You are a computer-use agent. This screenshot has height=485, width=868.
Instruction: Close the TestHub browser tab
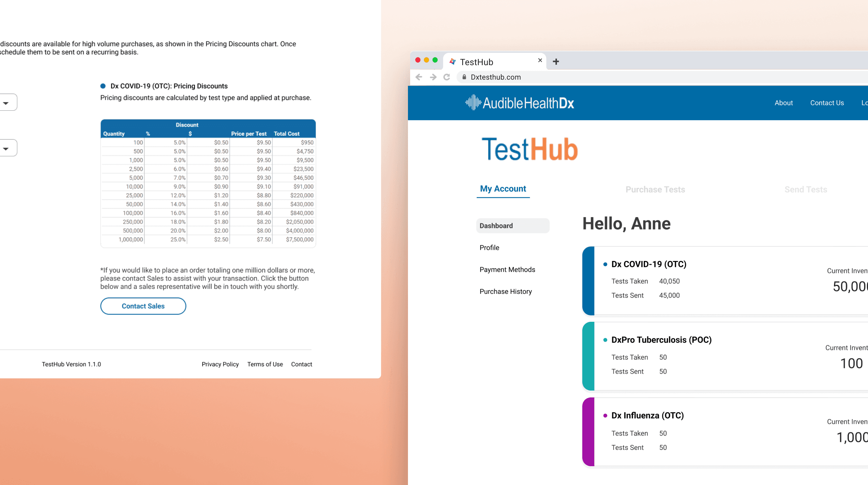tap(540, 60)
